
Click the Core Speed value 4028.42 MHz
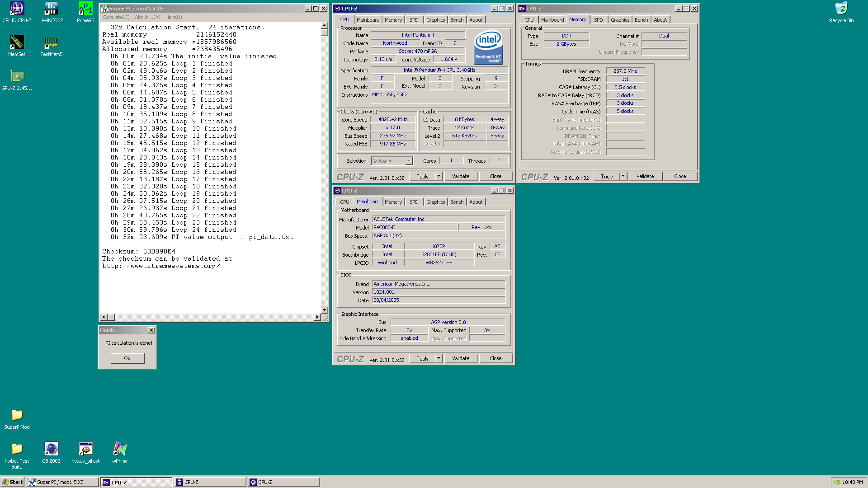[x=393, y=120]
